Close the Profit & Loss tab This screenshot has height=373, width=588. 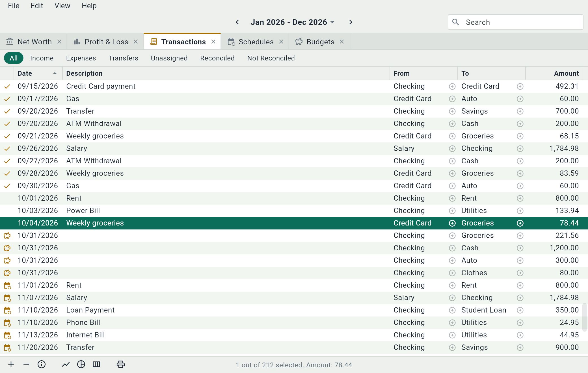tap(136, 42)
